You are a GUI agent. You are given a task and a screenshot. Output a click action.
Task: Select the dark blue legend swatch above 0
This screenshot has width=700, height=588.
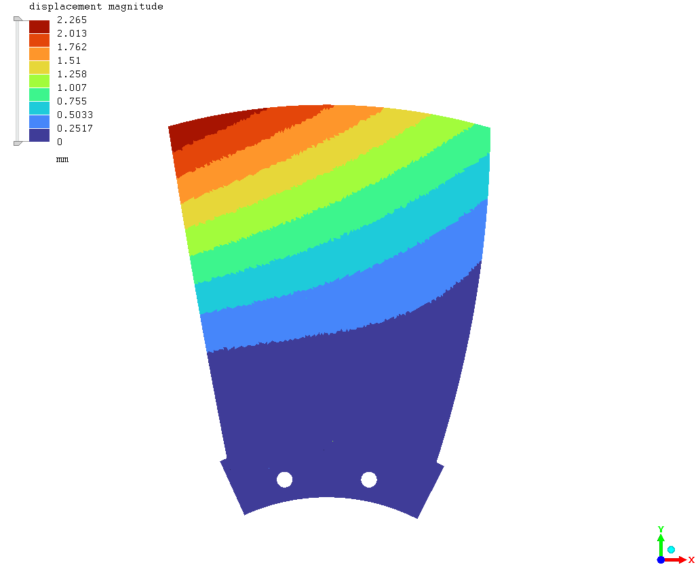click(x=39, y=135)
